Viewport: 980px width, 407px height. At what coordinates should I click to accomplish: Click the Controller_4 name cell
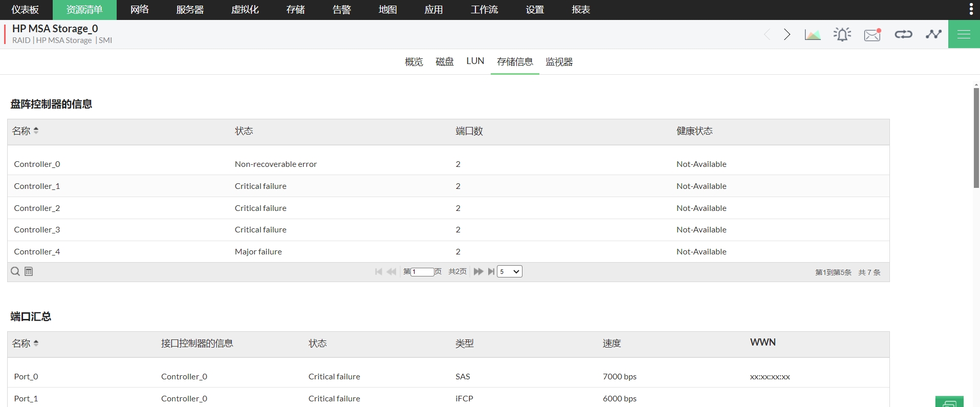37,252
